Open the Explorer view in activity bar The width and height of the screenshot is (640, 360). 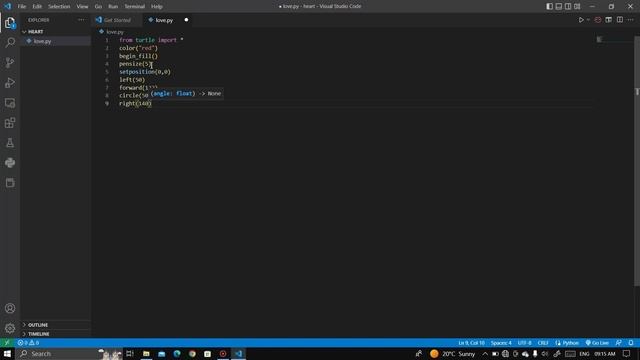(x=10, y=23)
